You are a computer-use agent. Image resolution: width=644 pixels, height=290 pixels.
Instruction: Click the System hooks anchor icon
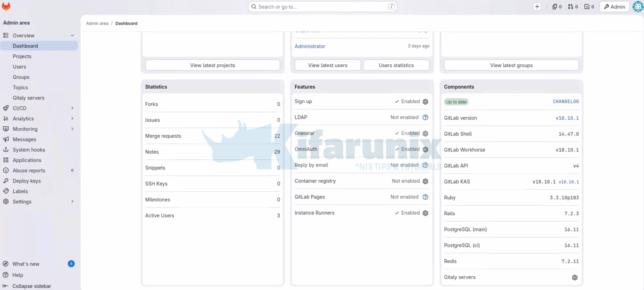[6, 150]
